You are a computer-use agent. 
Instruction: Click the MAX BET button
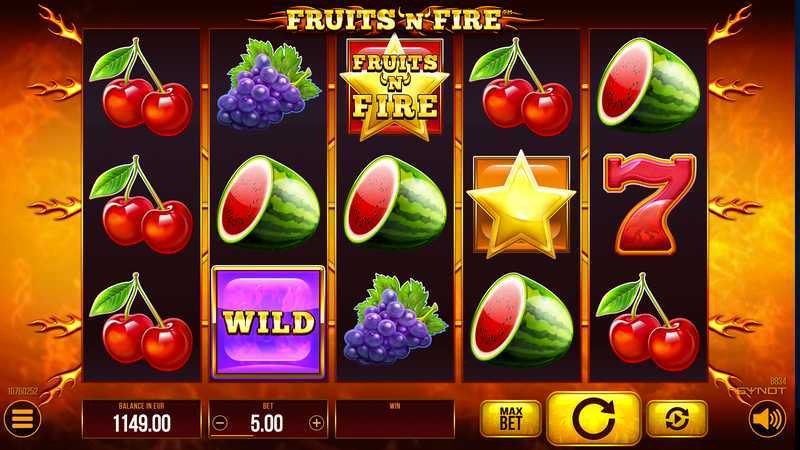[511, 419]
